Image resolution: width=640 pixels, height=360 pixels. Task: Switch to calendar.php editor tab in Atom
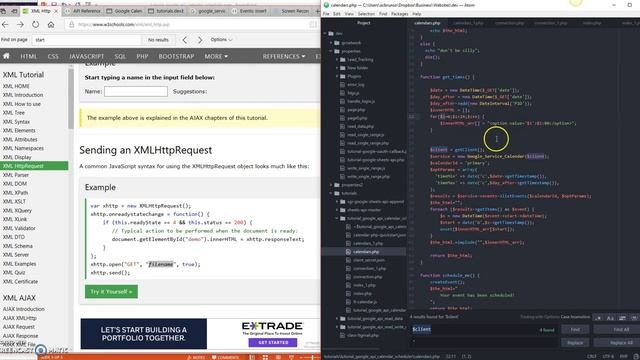[427, 23]
